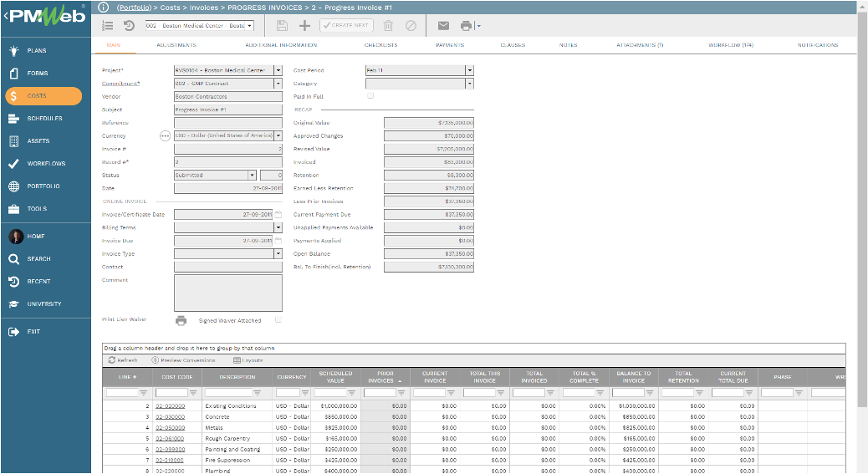Open the Tools briefcase icon
Image resolution: width=868 pixels, height=474 pixels.
pyautogui.click(x=14, y=209)
